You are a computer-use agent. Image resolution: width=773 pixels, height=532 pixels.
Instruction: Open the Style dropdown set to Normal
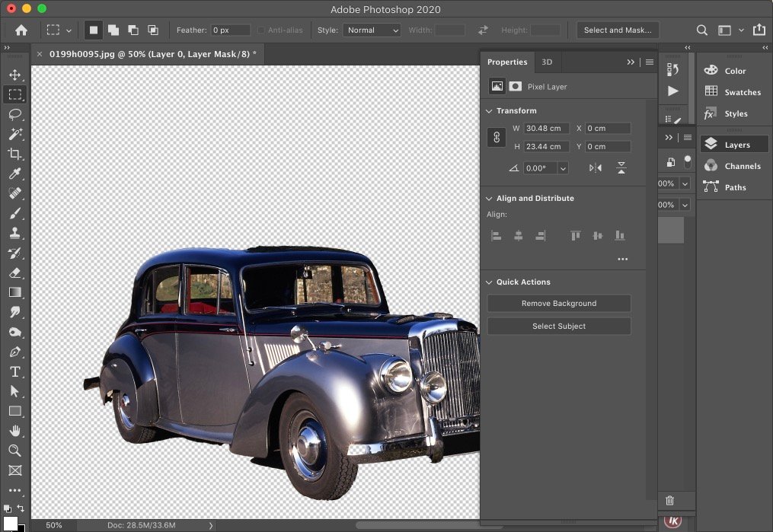[372, 30]
